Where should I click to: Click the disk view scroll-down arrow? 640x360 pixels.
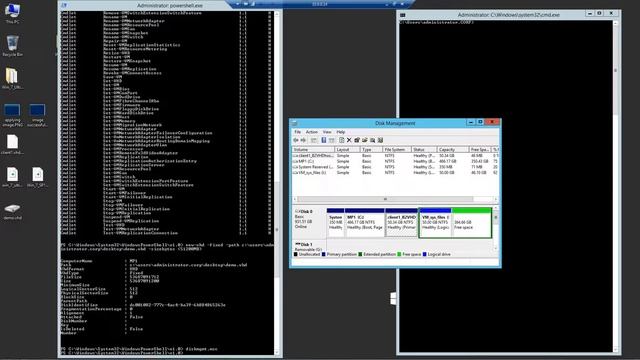click(496, 248)
